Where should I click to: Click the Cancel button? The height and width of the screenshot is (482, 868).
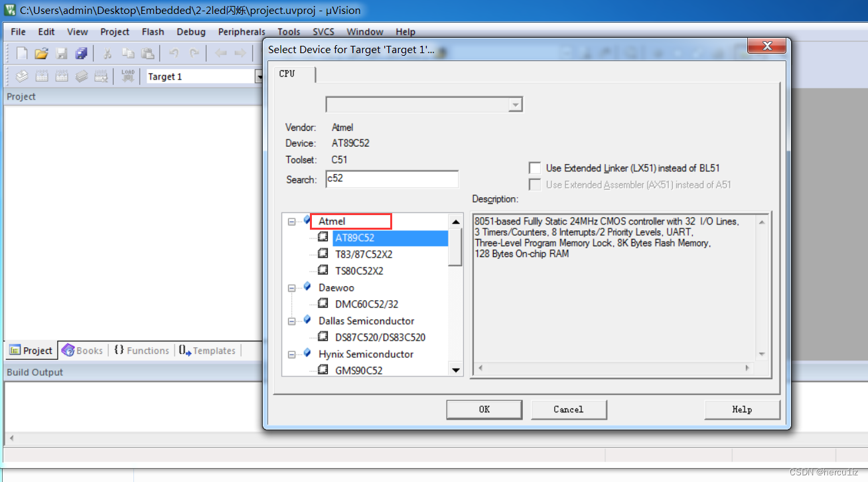click(x=569, y=410)
